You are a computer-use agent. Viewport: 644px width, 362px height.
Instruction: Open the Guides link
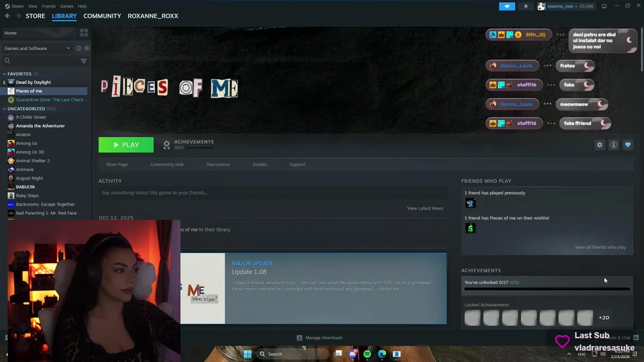[x=260, y=164]
